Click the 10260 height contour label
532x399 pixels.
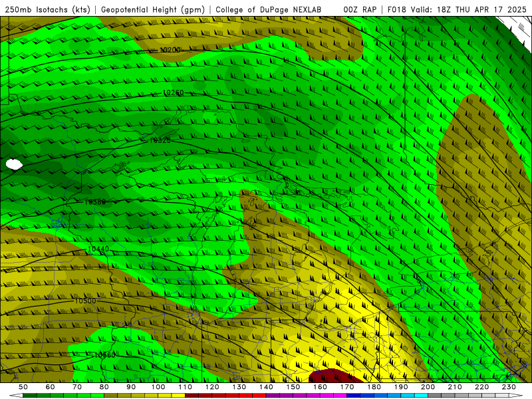click(x=174, y=92)
